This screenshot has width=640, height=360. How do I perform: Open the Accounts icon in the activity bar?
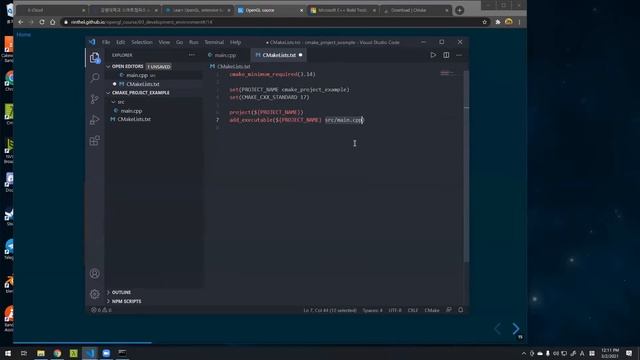(95, 273)
